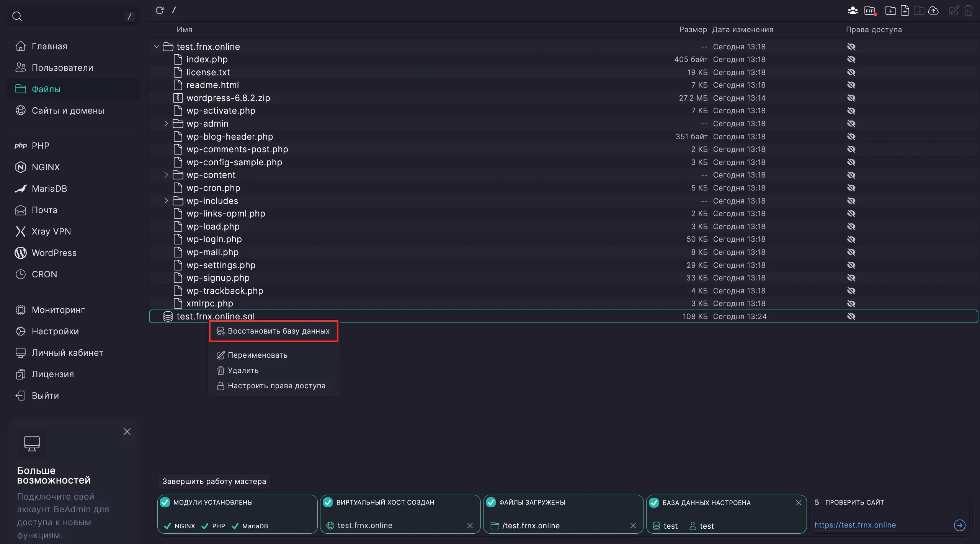Create a new folder using the folder-plus icon
This screenshot has width=980, height=544.
pyautogui.click(x=891, y=11)
